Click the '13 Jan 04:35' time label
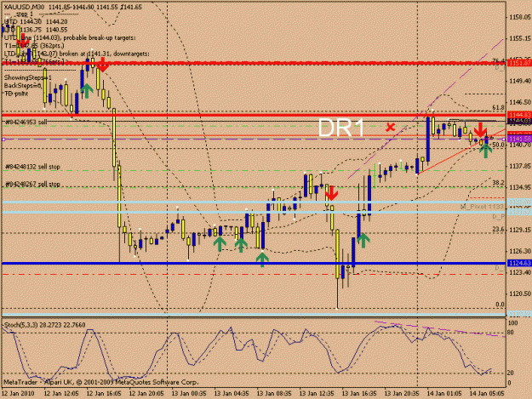This screenshot has width=532, height=399. pyautogui.click(x=232, y=393)
